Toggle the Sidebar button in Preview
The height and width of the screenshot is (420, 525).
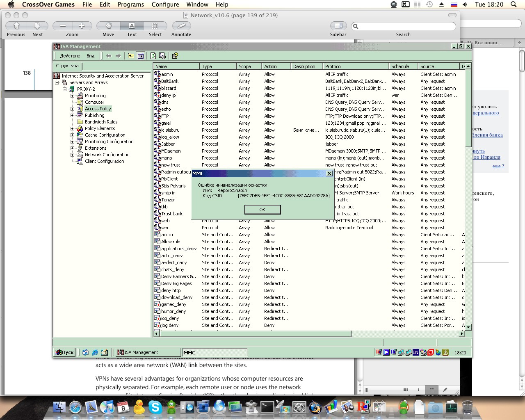(338, 26)
